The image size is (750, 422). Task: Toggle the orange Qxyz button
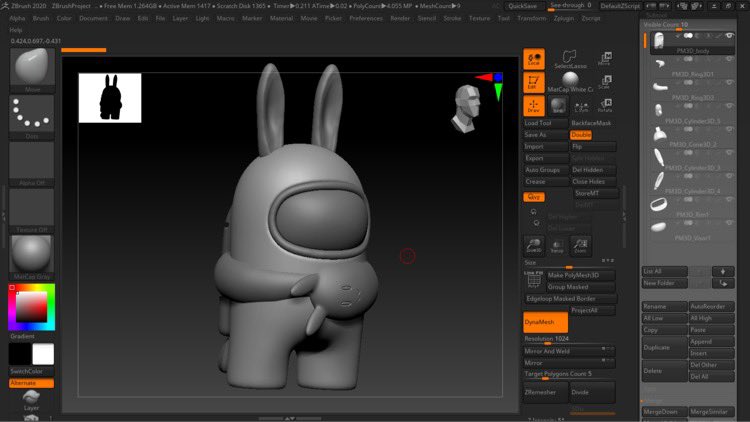tap(533, 197)
